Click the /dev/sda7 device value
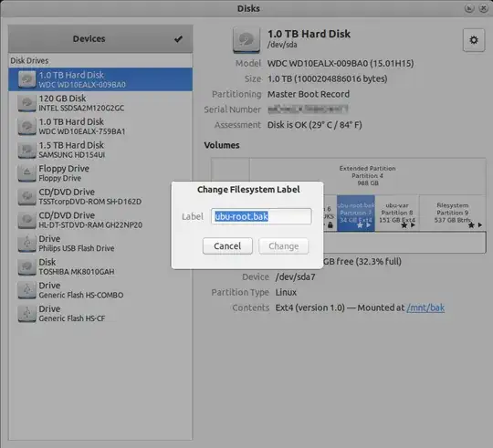This screenshot has width=493, height=448. click(x=295, y=276)
